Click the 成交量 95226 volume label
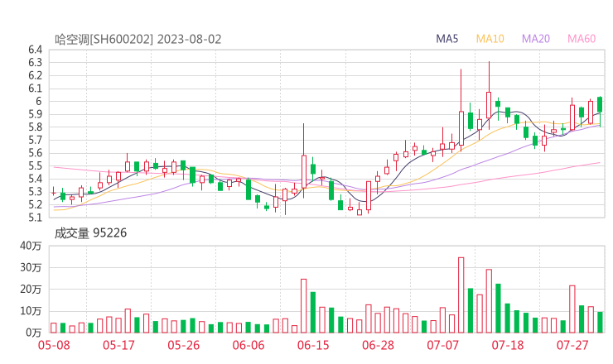613x364 pixels. [90, 233]
